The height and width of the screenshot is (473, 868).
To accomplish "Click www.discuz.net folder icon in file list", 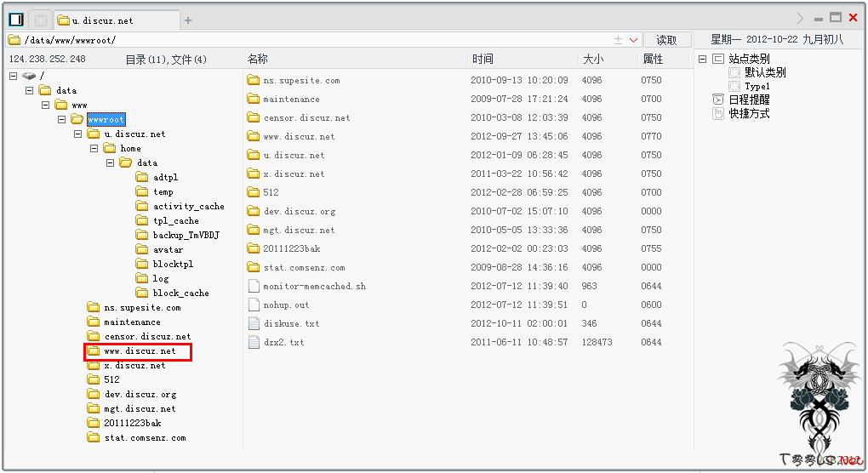I will click(254, 136).
